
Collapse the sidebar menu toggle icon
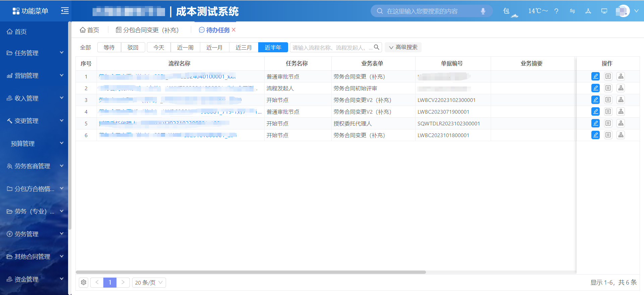coord(65,11)
